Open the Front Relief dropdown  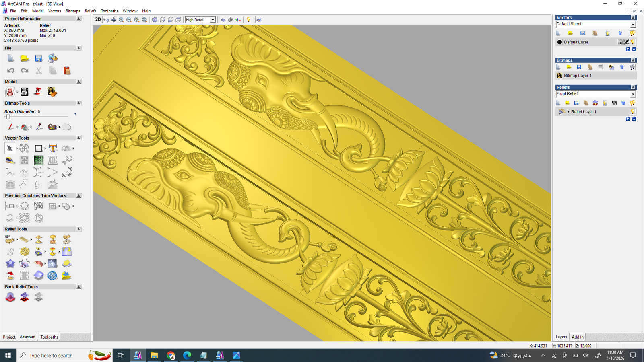pos(632,94)
